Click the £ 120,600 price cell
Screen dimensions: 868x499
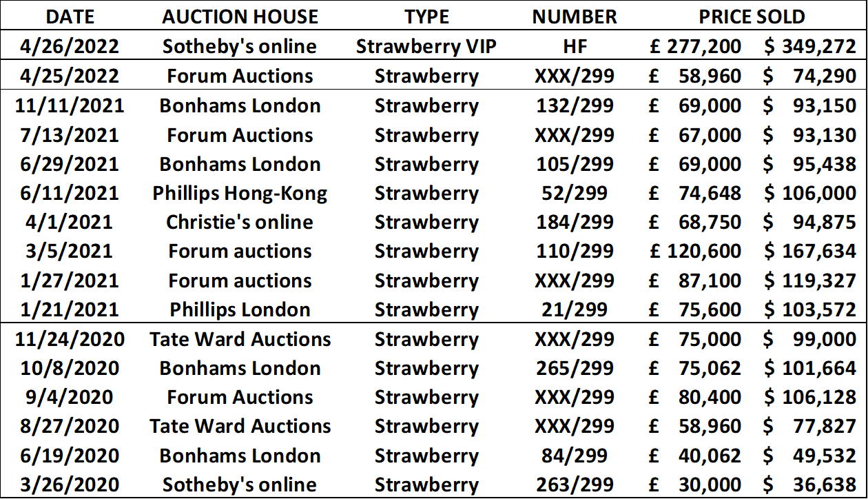click(696, 252)
